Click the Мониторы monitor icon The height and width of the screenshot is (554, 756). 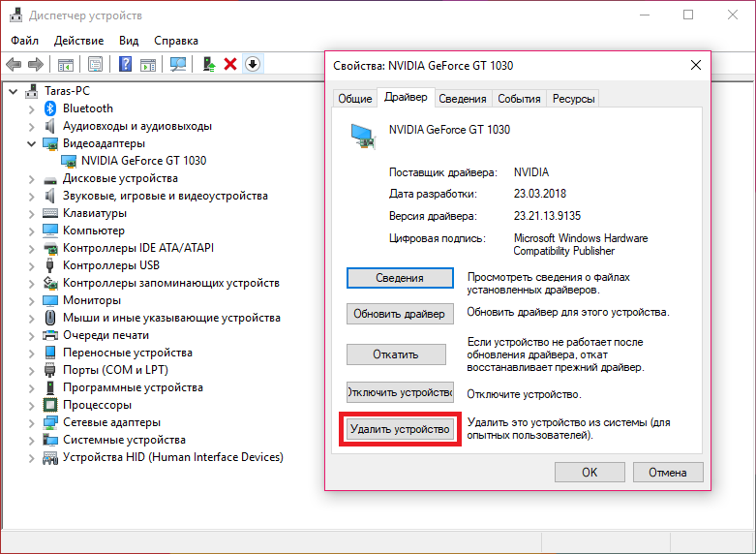pyautogui.click(x=50, y=300)
